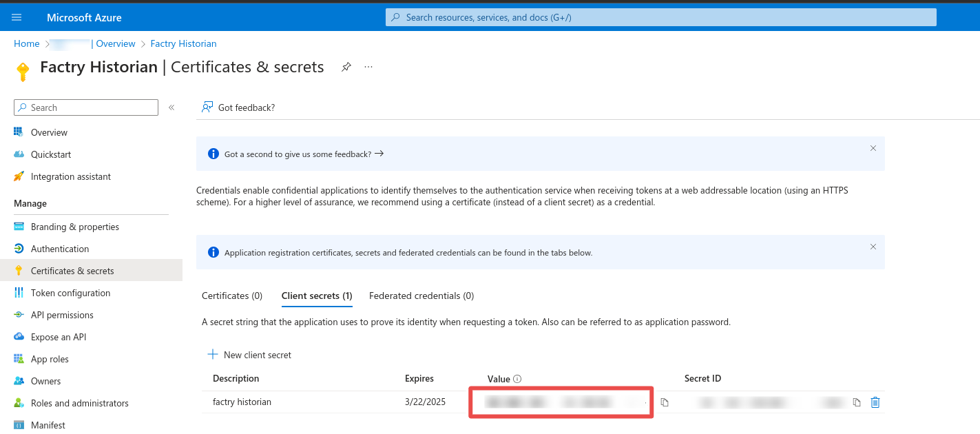Viewport: 980px width, 434px height.
Task: Click the Microsoft Azure logo text
Action: click(83, 17)
